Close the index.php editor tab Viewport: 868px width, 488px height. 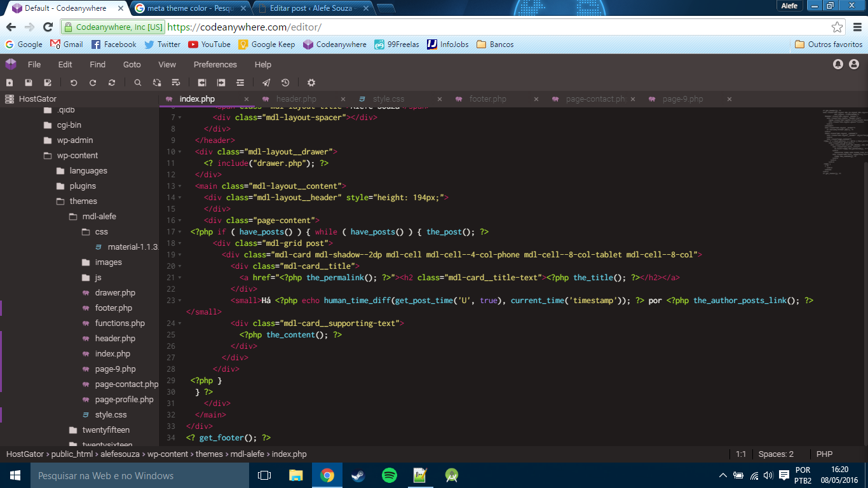click(x=247, y=99)
